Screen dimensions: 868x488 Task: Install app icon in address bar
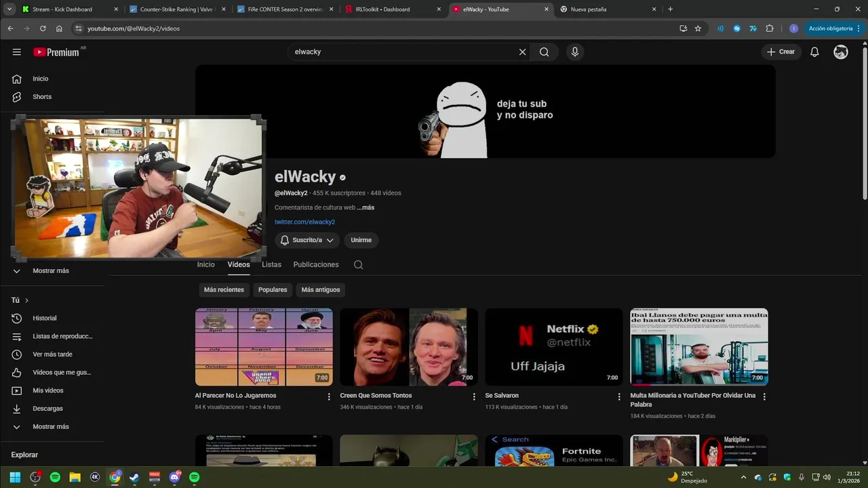683,28
